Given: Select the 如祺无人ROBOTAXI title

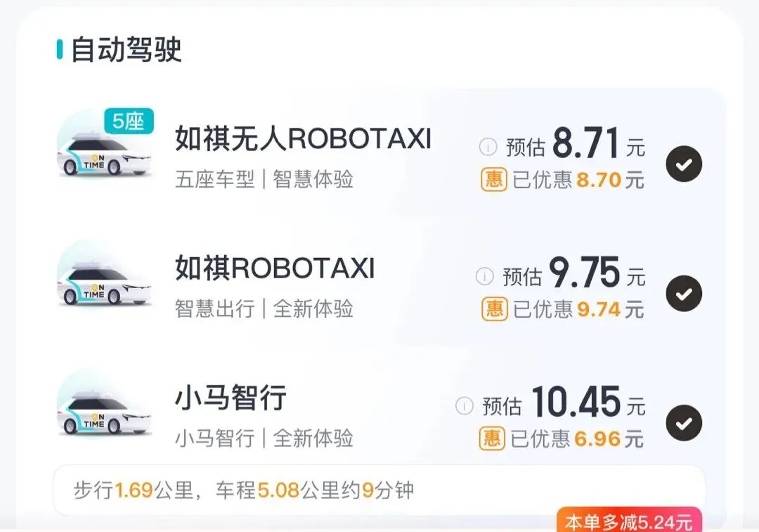Looking at the screenshot, I should [x=303, y=140].
